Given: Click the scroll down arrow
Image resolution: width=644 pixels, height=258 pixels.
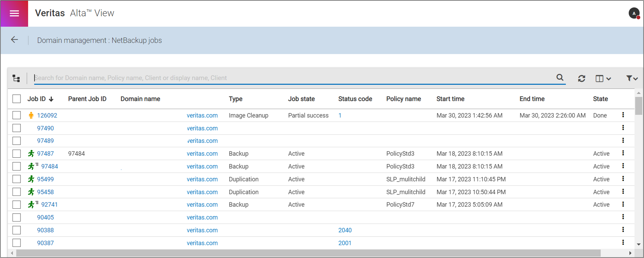Looking at the screenshot, I should pyautogui.click(x=638, y=244).
